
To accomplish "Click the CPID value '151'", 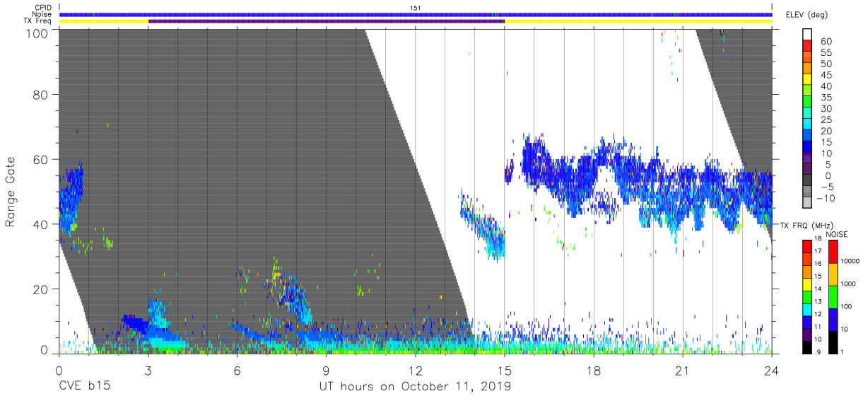I will [416, 7].
